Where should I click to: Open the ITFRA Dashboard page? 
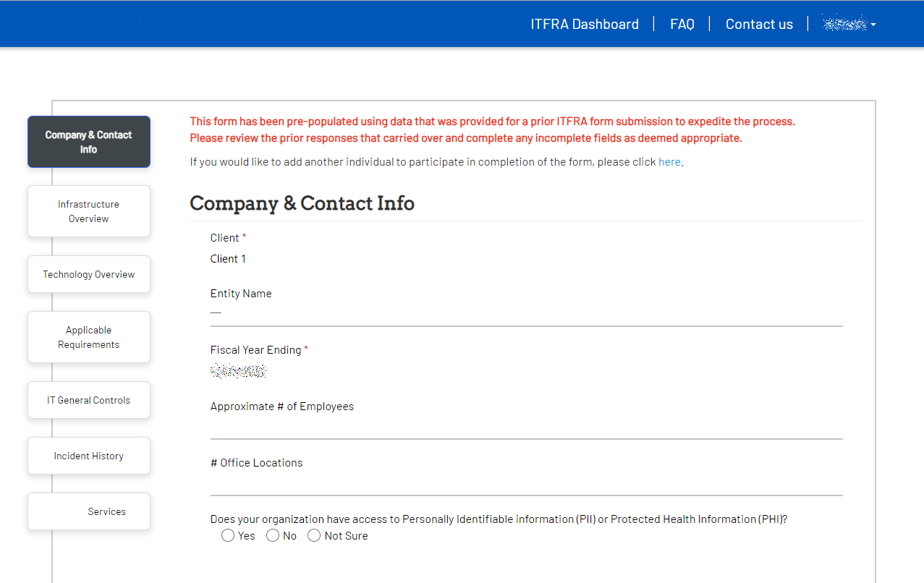tap(585, 23)
